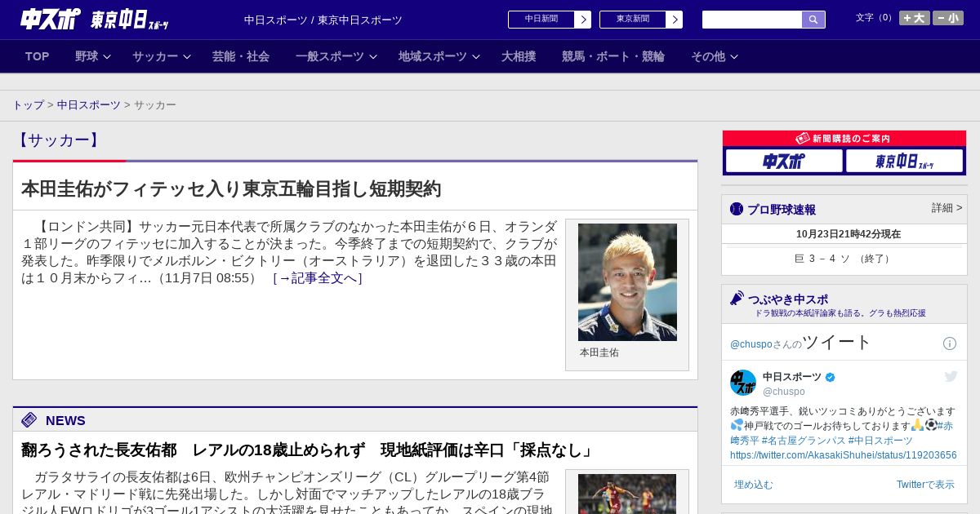Click the 記事全文へ link
Image resolution: width=980 pixels, height=514 pixels.
point(318,278)
